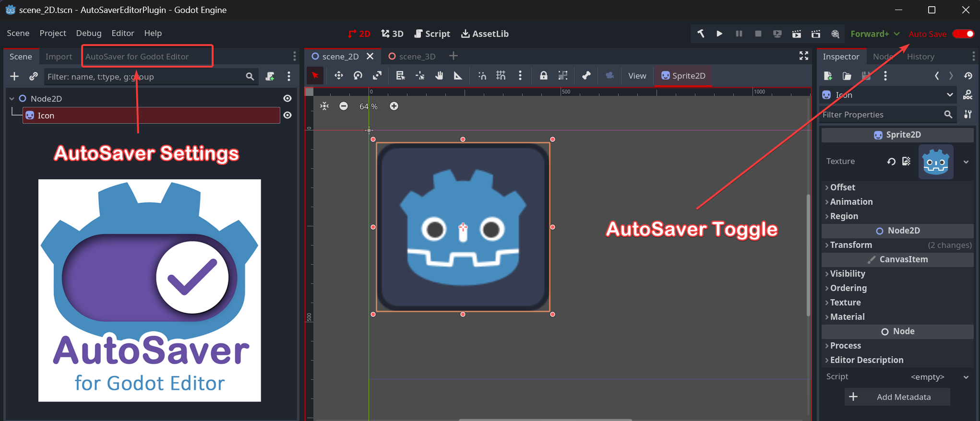Open the Script workspace
980x421 pixels.
point(432,34)
